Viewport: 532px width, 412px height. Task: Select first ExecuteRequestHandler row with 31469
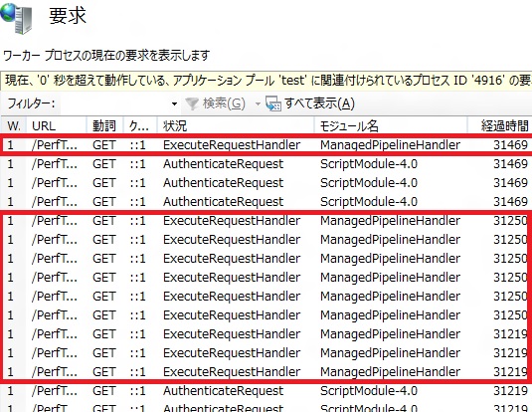point(266,145)
